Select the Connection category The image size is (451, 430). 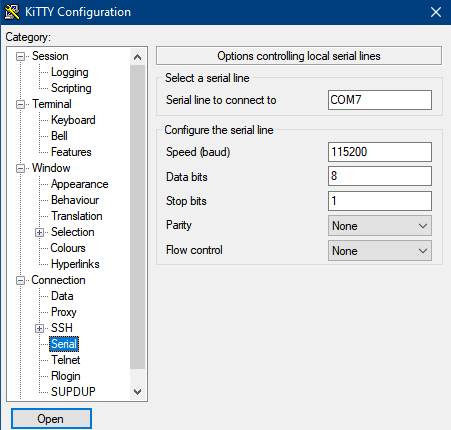pyautogui.click(x=58, y=280)
